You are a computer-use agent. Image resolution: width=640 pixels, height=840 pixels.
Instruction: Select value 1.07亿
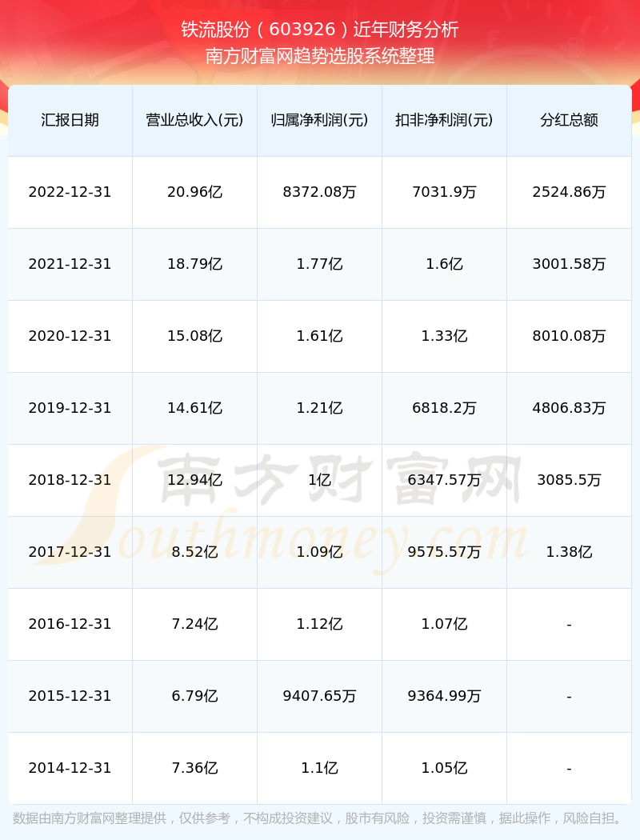tap(445, 624)
